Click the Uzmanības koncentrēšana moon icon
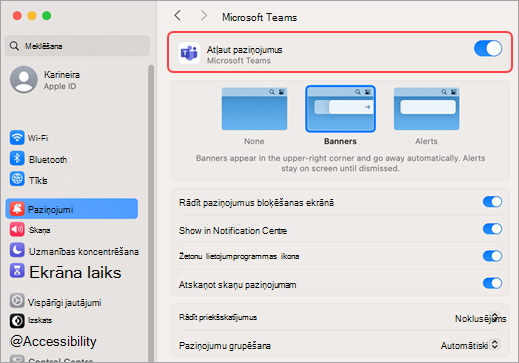This screenshot has height=363, width=519. 17,250
